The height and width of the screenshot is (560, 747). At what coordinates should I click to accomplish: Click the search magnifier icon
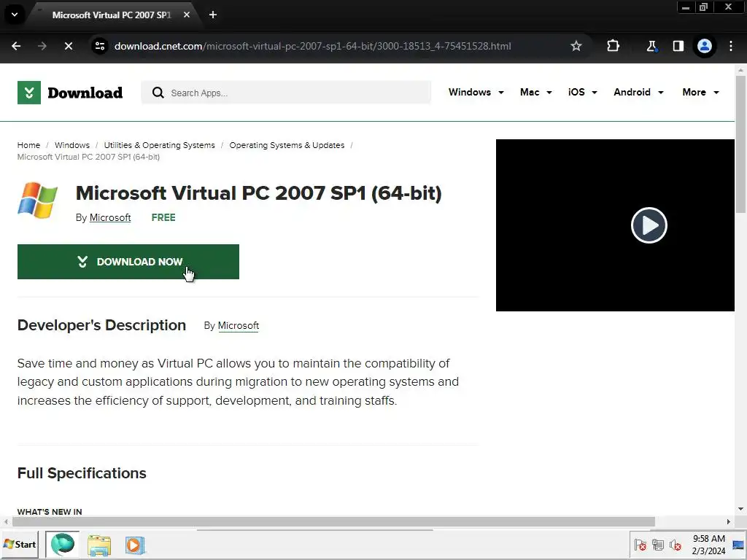point(158,93)
